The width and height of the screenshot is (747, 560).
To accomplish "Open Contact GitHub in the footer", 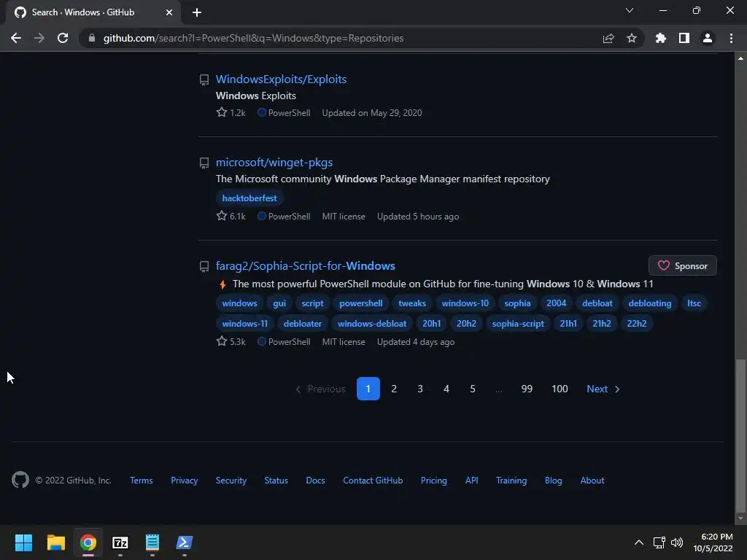I will coord(373,480).
